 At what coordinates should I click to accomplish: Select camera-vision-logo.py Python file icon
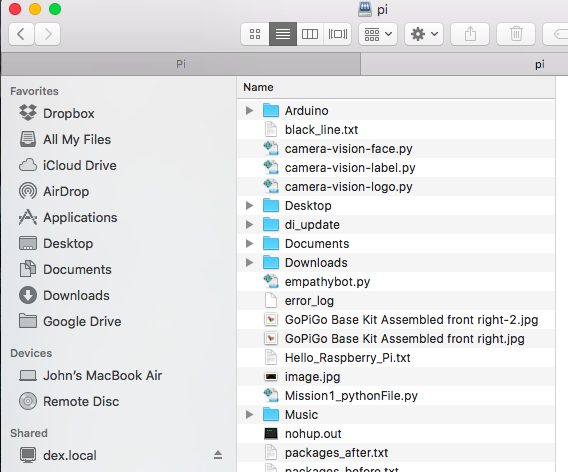click(271, 187)
